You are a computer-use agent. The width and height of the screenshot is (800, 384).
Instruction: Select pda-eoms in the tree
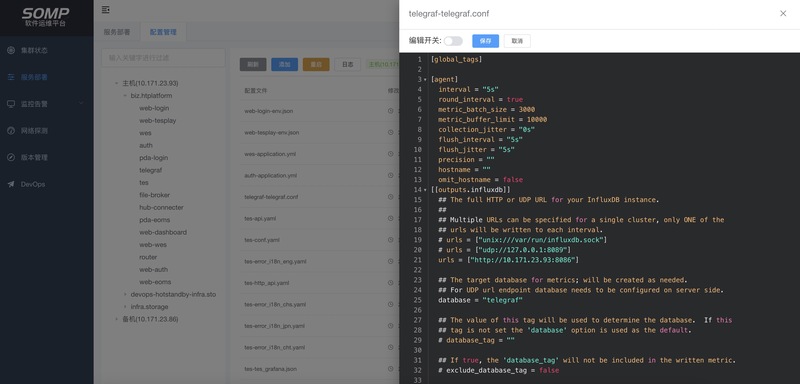pyautogui.click(x=155, y=220)
